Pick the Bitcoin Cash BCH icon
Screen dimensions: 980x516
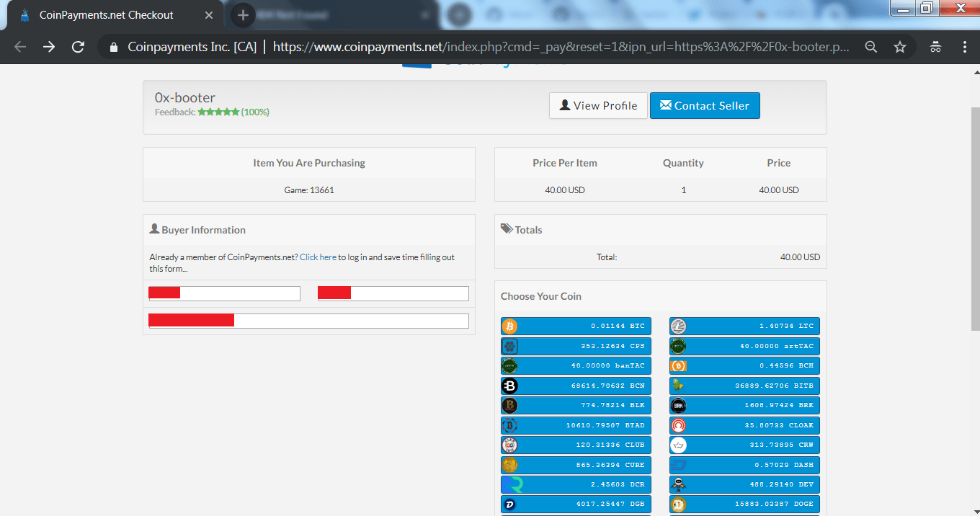[x=678, y=366]
